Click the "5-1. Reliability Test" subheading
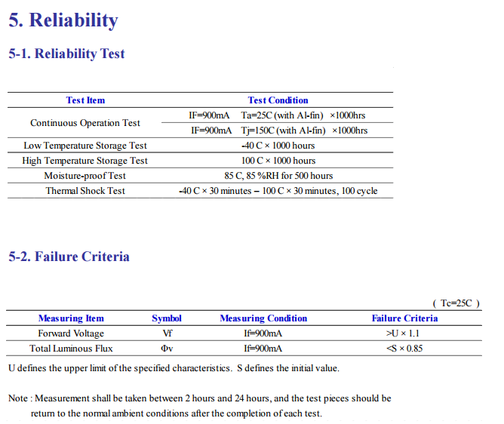 pos(66,54)
